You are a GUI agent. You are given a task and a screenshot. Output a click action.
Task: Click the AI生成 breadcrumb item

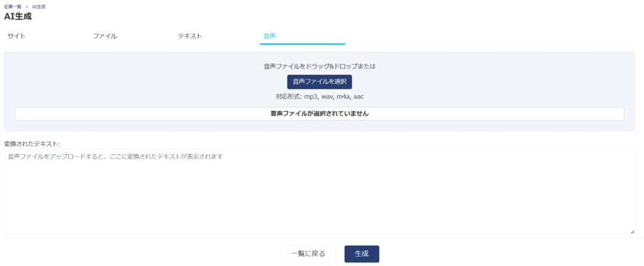coord(38,6)
